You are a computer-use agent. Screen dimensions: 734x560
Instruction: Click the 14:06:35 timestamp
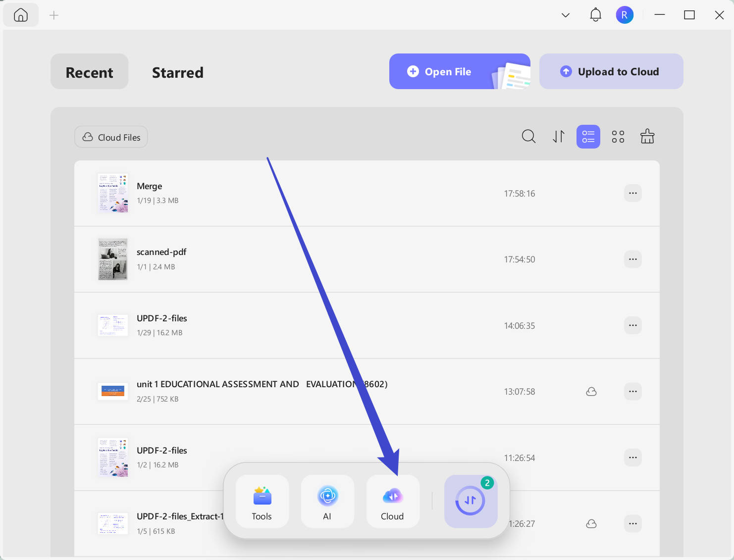pos(520,326)
